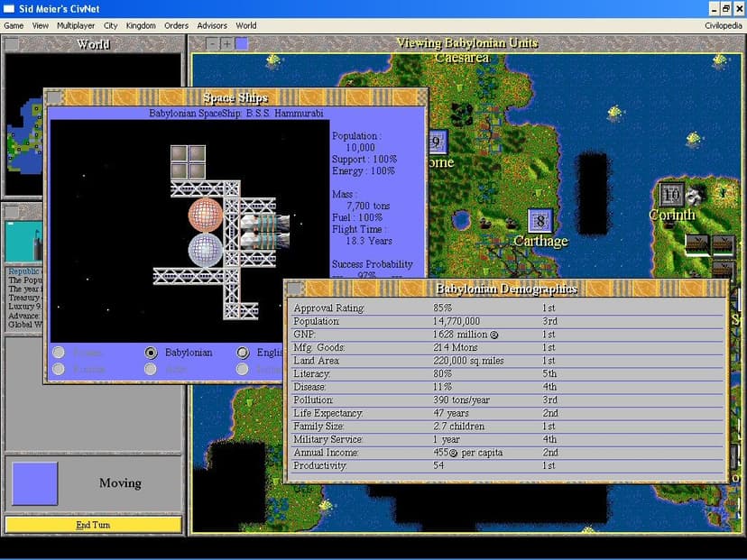The height and width of the screenshot is (560, 747).
Task: Open the status panel control box
Action: (12, 211)
